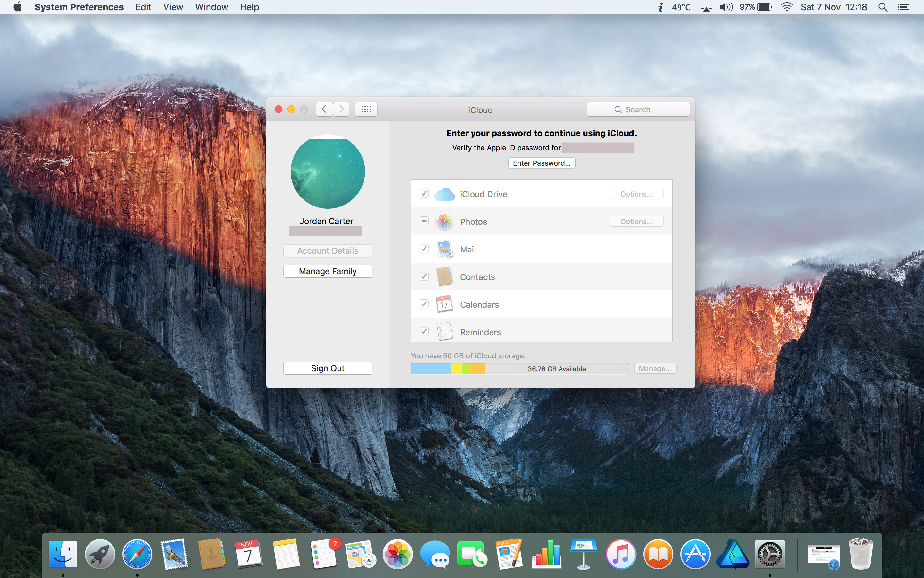Click the Sign Out button
Screen dimensions: 924x578
point(328,368)
